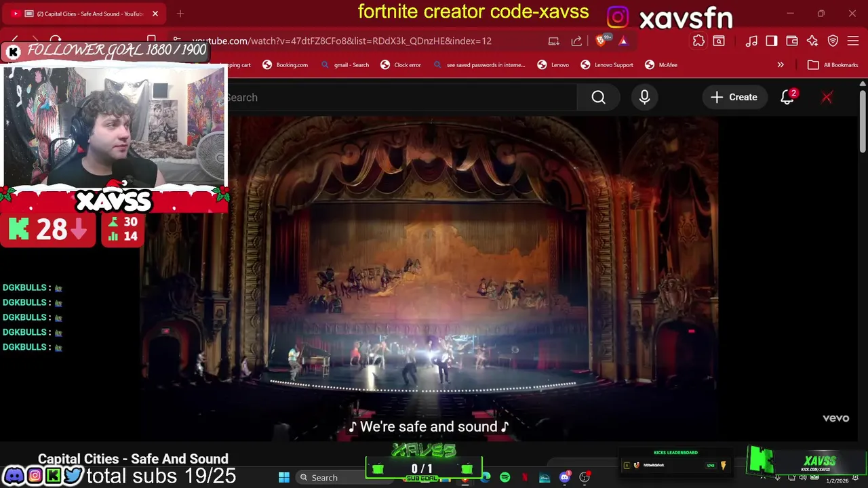
Task: Toggle the browser sidebar panel
Action: pyautogui.click(x=772, y=41)
